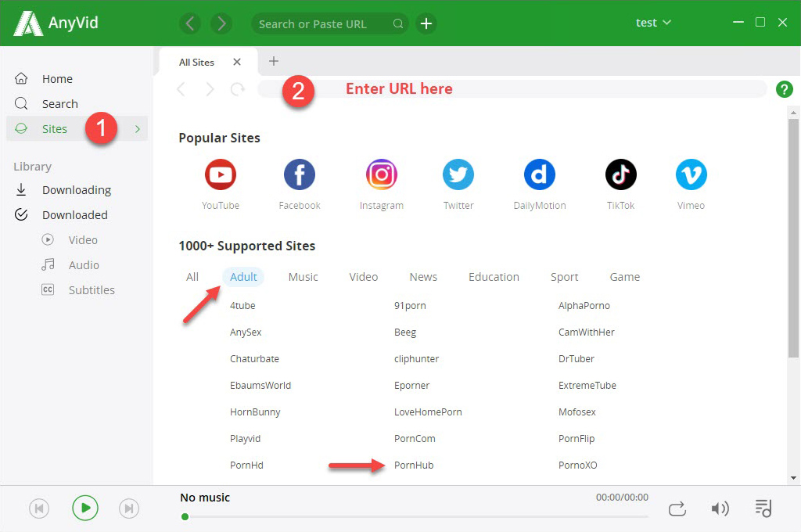
Task: Open the EbaumsWorld site link
Action: click(x=260, y=386)
